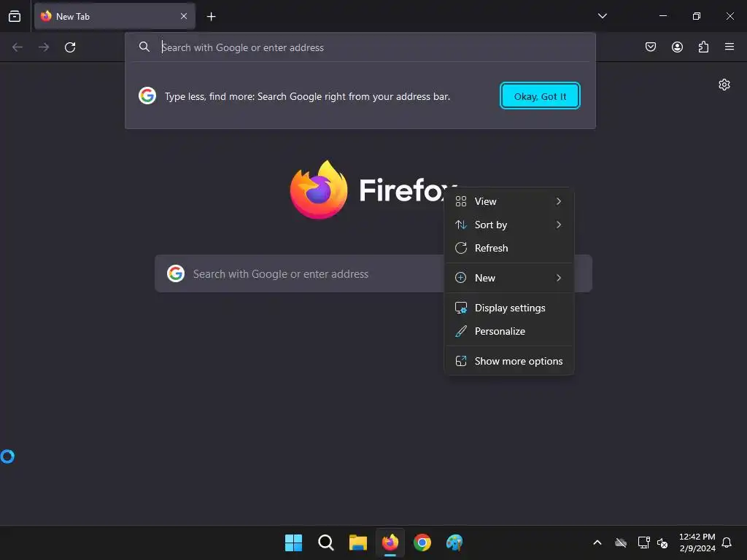Click the muted volume tray icon
Image resolution: width=747 pixels, height=560 pixels.
(x=662, y=542)
